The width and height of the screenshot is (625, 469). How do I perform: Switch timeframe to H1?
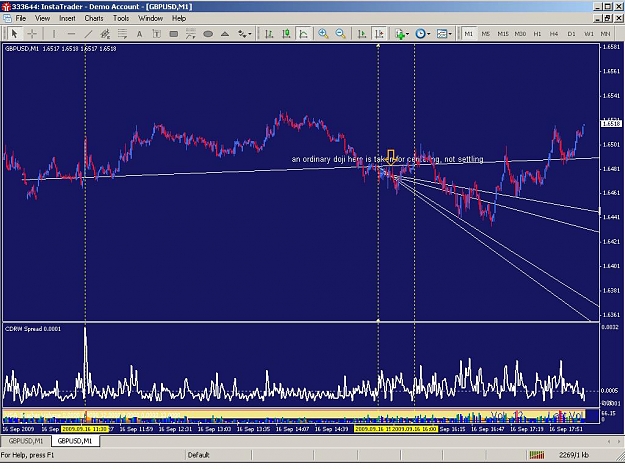pos(537,34)
